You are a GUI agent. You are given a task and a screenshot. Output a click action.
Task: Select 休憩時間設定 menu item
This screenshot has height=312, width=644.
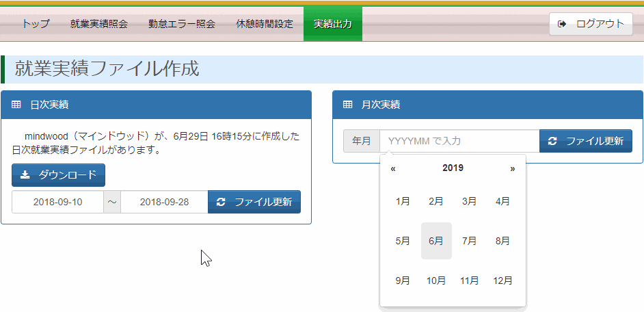[265, 24]
